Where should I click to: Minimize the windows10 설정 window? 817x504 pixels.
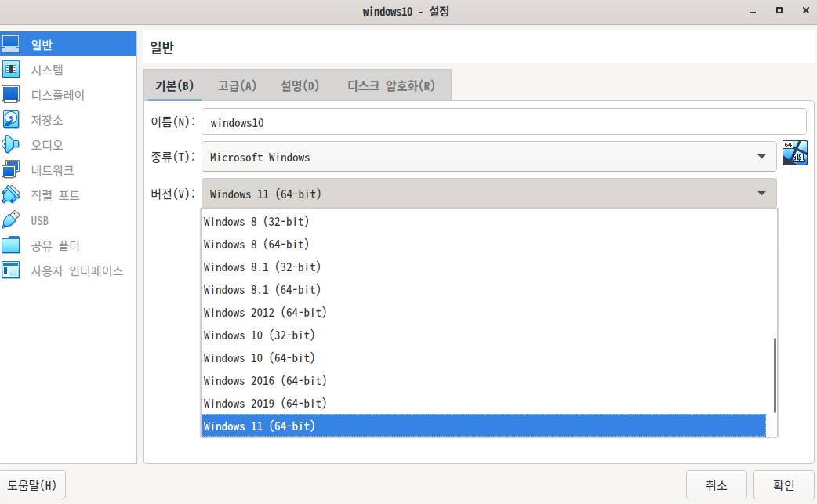click(753, 12)
